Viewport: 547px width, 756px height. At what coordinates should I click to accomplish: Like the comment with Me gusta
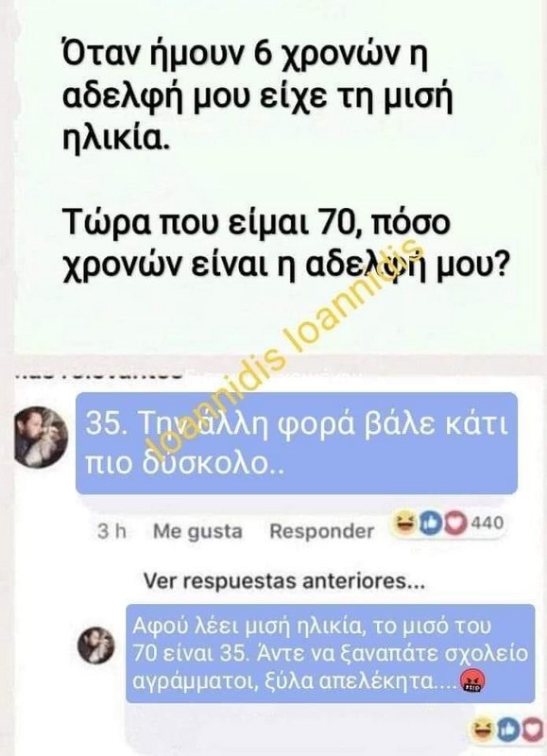click(x=197, y=531)
